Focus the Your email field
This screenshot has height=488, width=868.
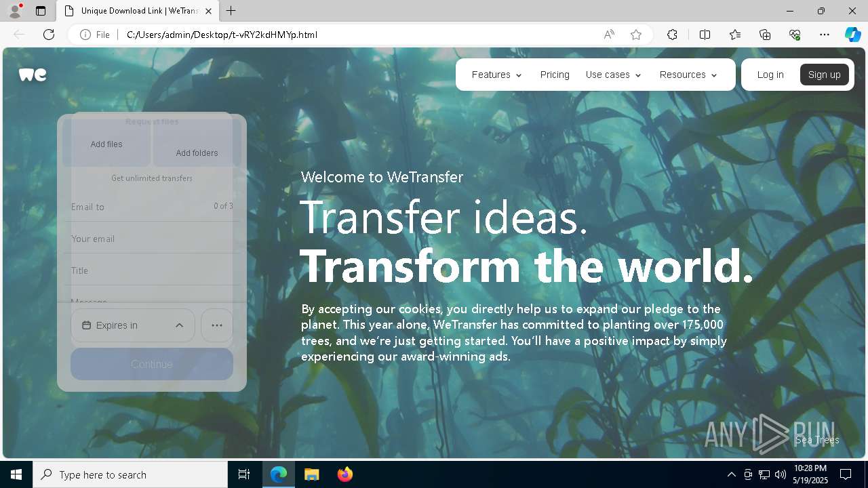coord(152,239)
